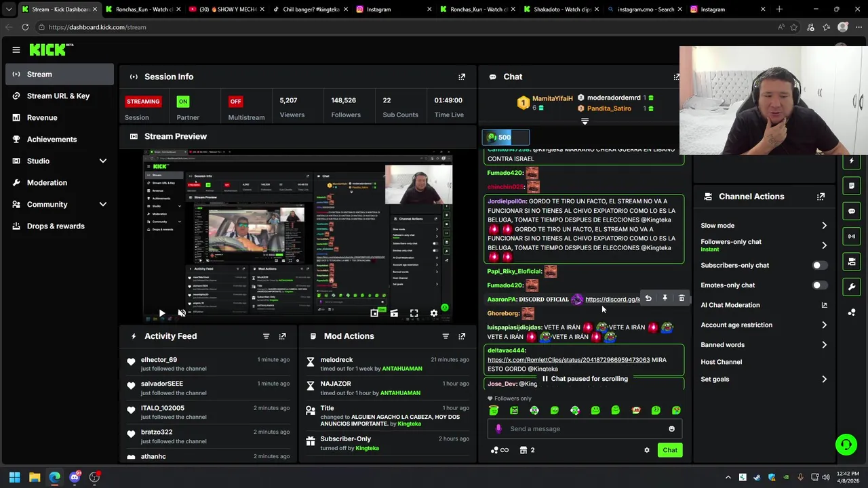Click the green Chat send button
This screenshot has width=868, height=488.
[x=670, y=450]
